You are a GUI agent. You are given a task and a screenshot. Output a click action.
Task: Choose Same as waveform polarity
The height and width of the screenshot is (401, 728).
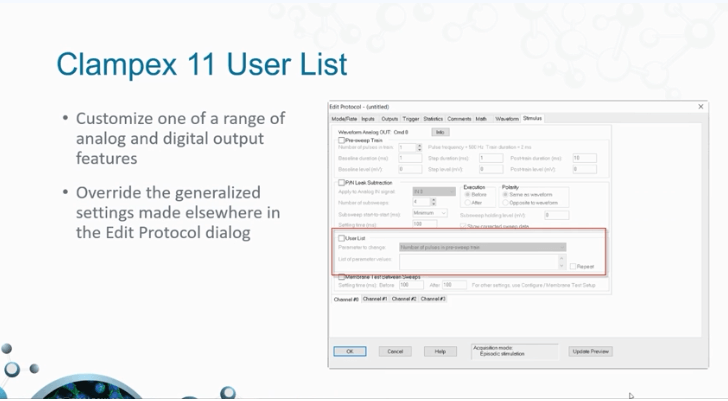(x=506, y=194)
